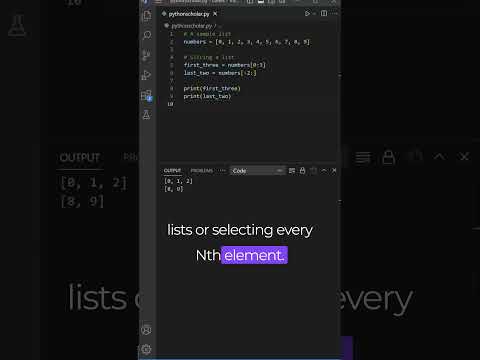Close the bottom panel using its sharp X
Viewport: 480px width, 360px height.
[334, 171]
